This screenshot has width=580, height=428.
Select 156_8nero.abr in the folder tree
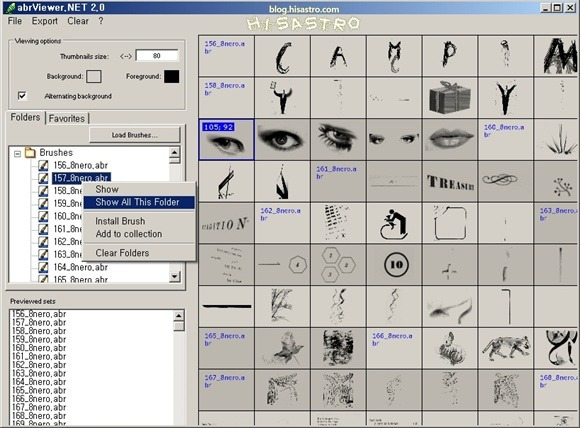pyautogui.click(x=81, y=165)
